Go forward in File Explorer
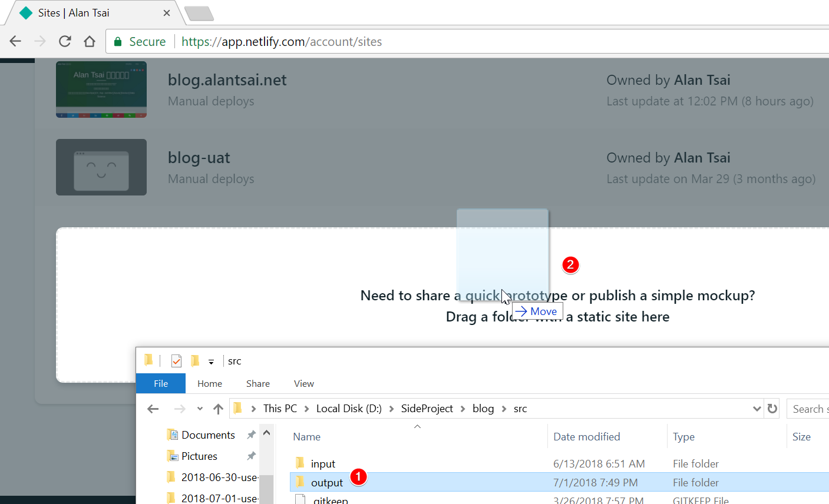The height and width of the screenshot is (504, 829). click(180, 409)
